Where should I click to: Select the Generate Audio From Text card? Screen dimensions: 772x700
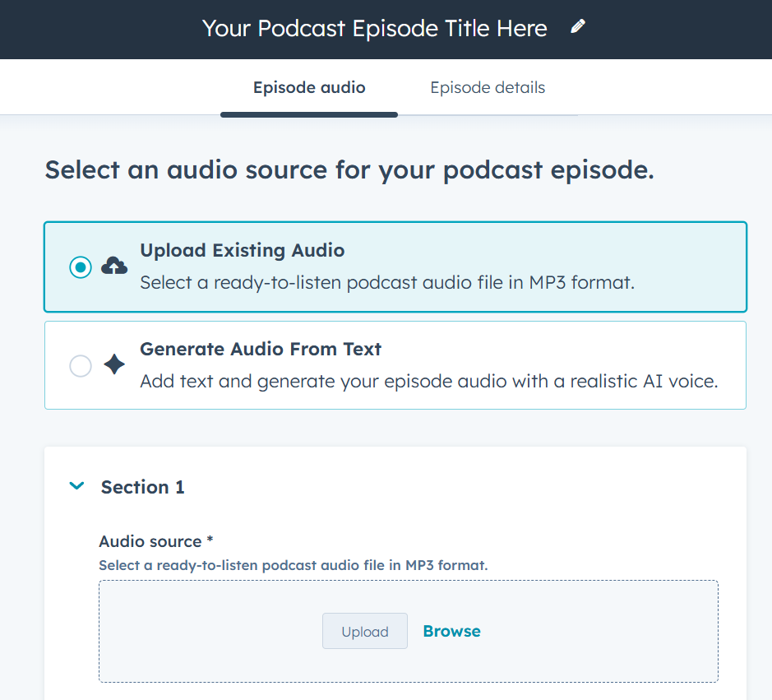tap(395, 365)
